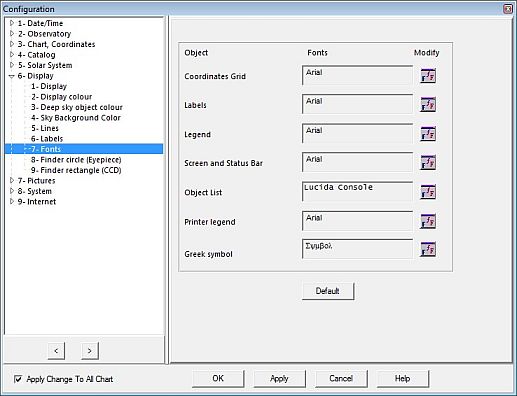The height and width of the screenshot is (396, 517).
Task: Modify Screen and Status Bar font
Action: click(x=428, y=163)
